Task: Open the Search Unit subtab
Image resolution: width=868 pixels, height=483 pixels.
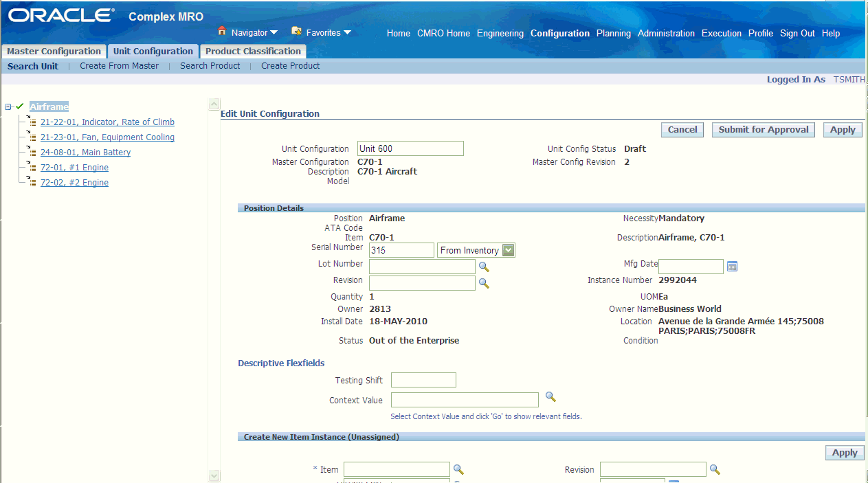Action: point(33,66)
